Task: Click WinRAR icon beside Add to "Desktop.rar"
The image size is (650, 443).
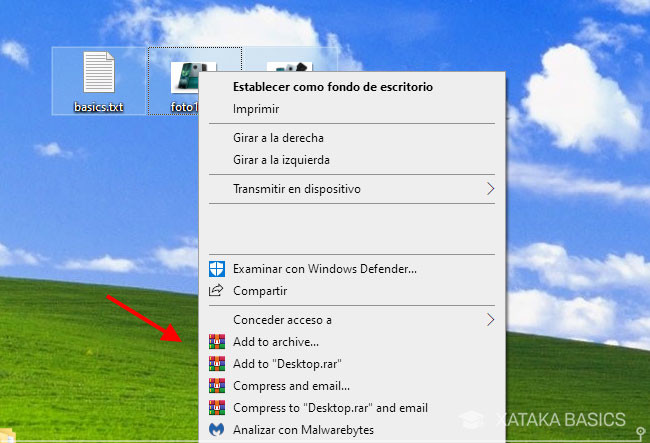Action: 216,364
